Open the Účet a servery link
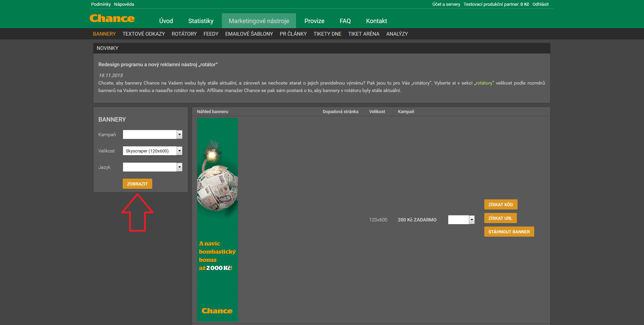The height and width of the screenshot is (325, 644). pos(446,4)
